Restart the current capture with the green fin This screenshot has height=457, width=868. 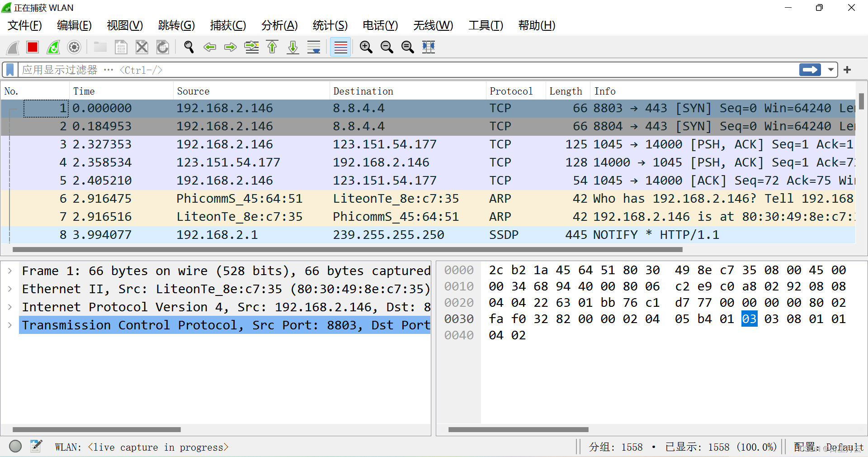pyautogui.click(x=53, y=47)
